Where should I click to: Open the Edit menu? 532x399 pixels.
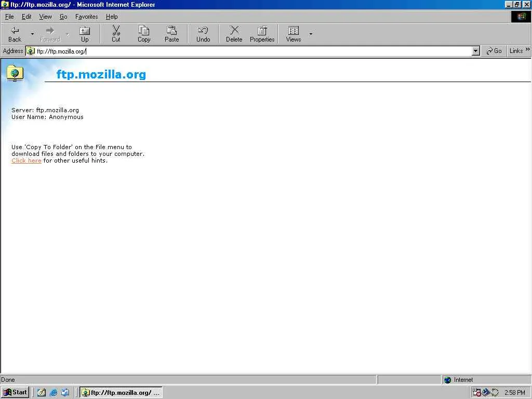point(26,17)
